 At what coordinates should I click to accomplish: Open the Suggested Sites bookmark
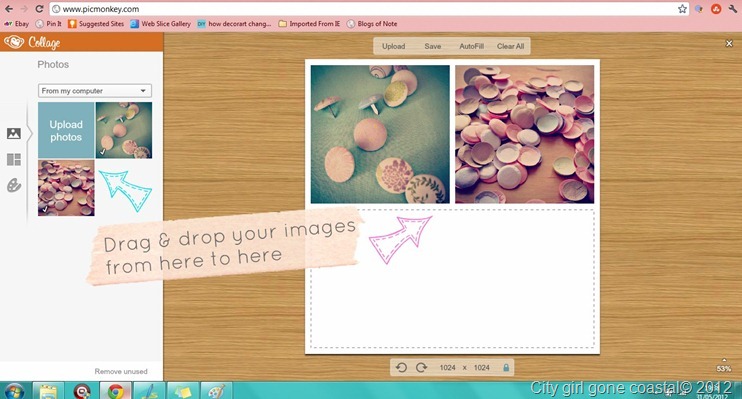96,24
